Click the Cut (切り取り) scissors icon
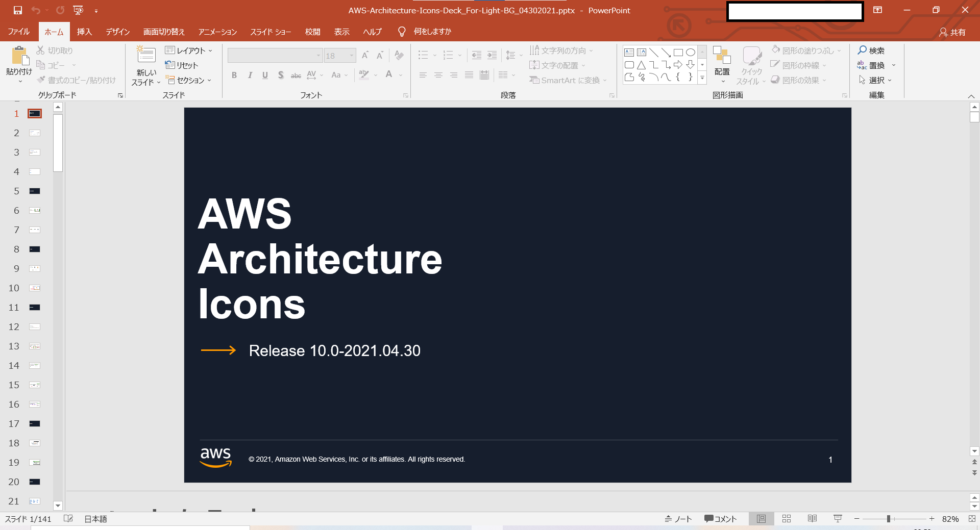This screenshot has width=980, height=530. click(x=40, y=51)
